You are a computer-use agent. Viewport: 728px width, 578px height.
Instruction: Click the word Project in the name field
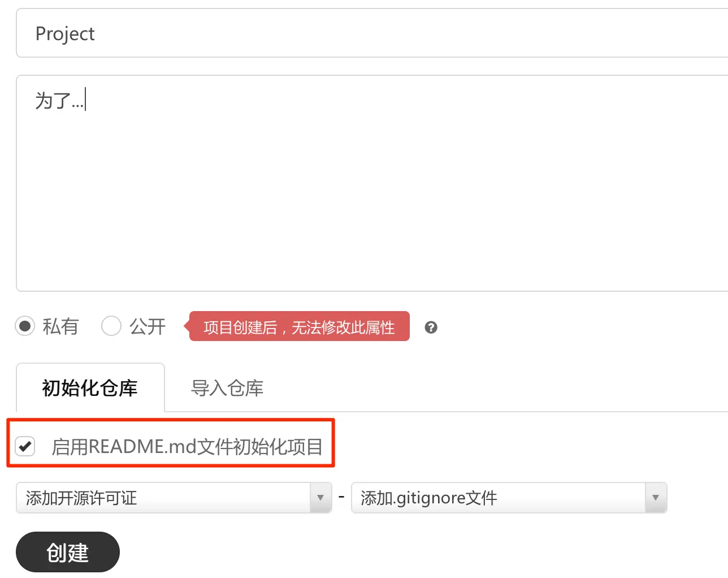pos(65,34)
